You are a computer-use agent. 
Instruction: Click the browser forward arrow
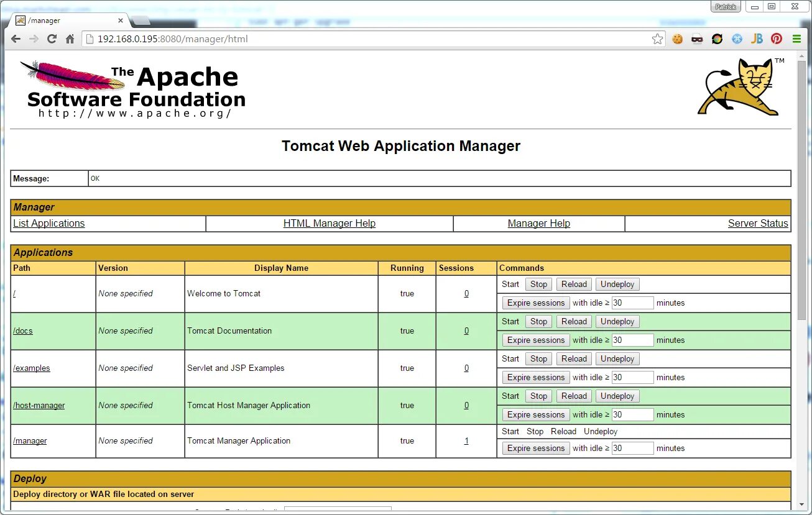coord(34,39)
